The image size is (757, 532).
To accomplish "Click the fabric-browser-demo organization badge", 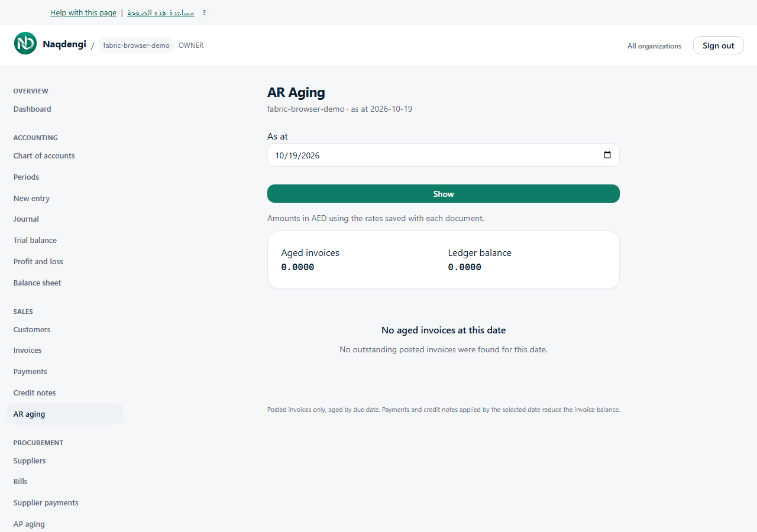I will click(x=136, y=46).
